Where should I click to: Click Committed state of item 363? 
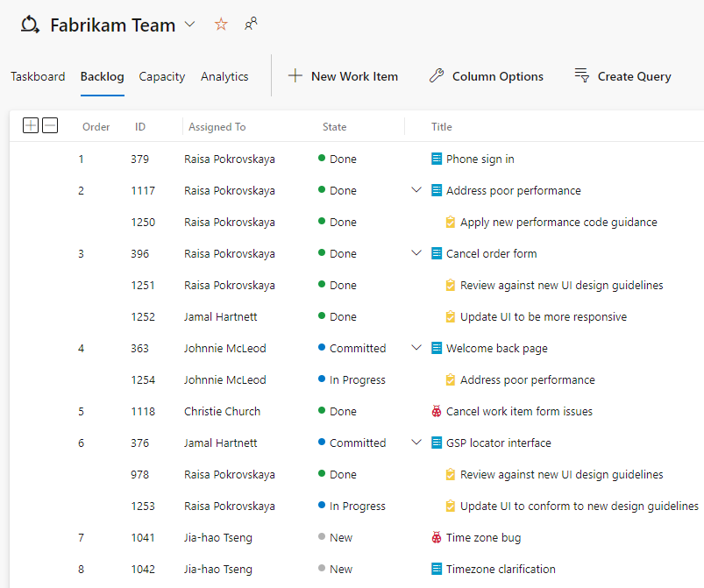pos(352,348)
